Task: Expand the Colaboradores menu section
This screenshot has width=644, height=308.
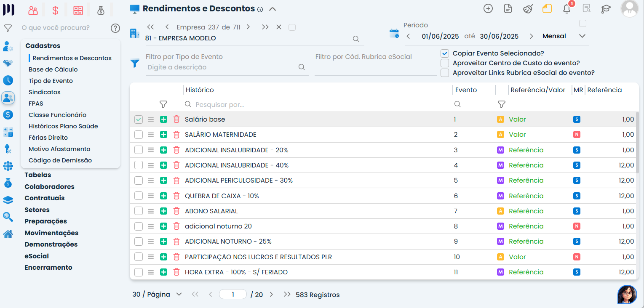Action: (x=49, y=186)
